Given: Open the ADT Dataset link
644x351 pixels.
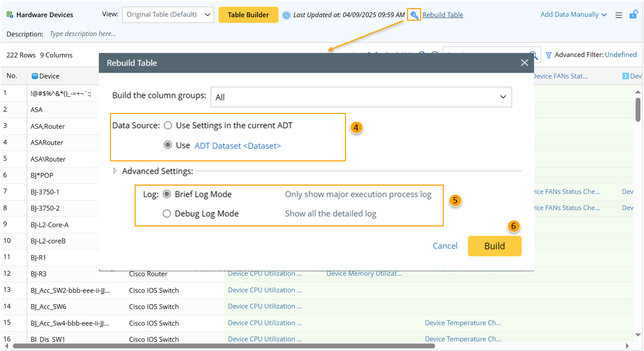Looking at the screenshot, I should [x=238, y=146].
